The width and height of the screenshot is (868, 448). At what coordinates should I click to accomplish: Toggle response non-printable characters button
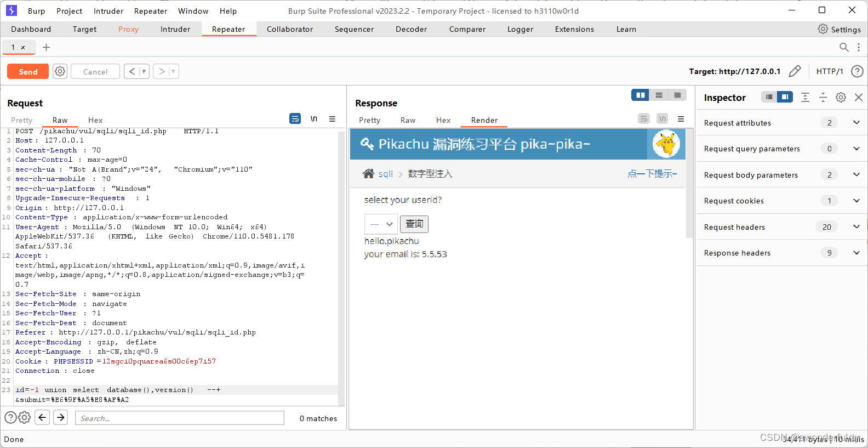pos(663,118)
